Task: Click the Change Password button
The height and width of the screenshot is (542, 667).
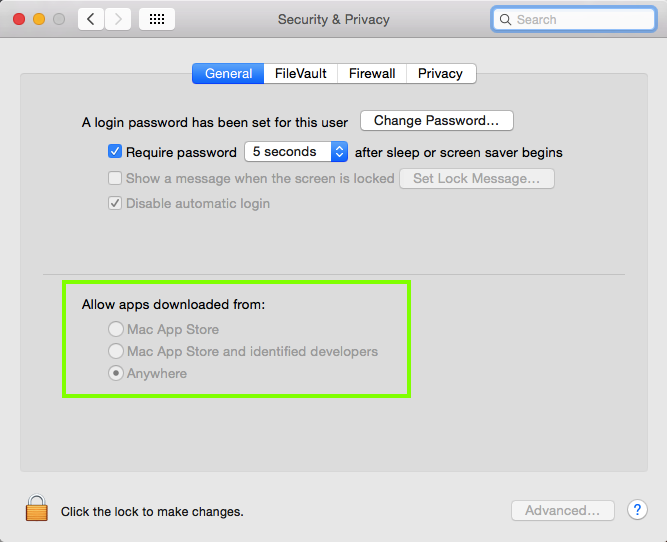Action: coord(436,121)
